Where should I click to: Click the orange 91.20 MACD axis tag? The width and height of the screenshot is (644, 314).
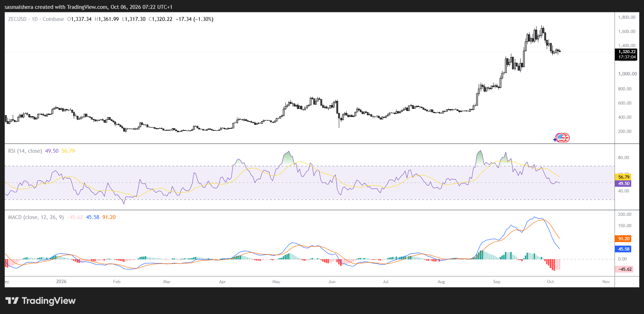pyautogui.click(x=623, y=239)
